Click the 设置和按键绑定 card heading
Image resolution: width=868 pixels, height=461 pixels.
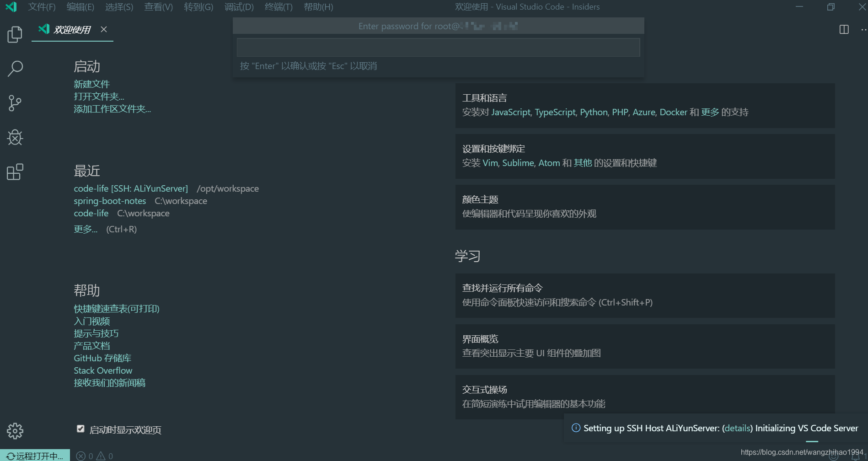pyautogui.click(x=493, y=149)
